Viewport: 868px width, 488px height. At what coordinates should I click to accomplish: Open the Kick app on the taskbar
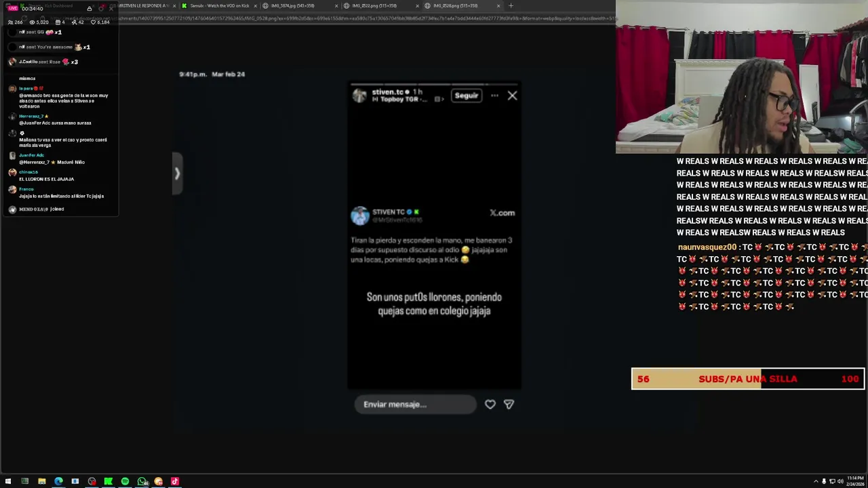click(108, 481)
